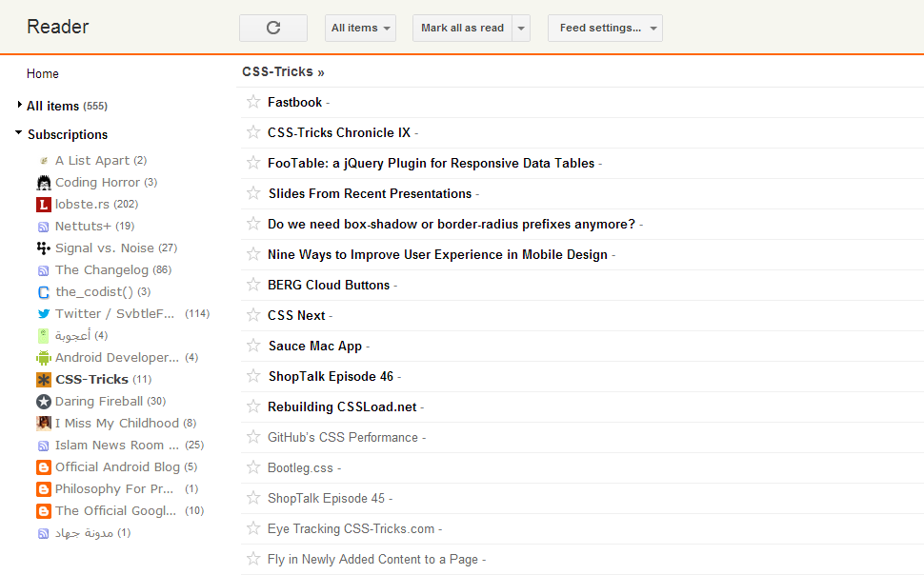The image size is (924, 575).
Task: Open Sauce Mac App article
Action: 315,346
